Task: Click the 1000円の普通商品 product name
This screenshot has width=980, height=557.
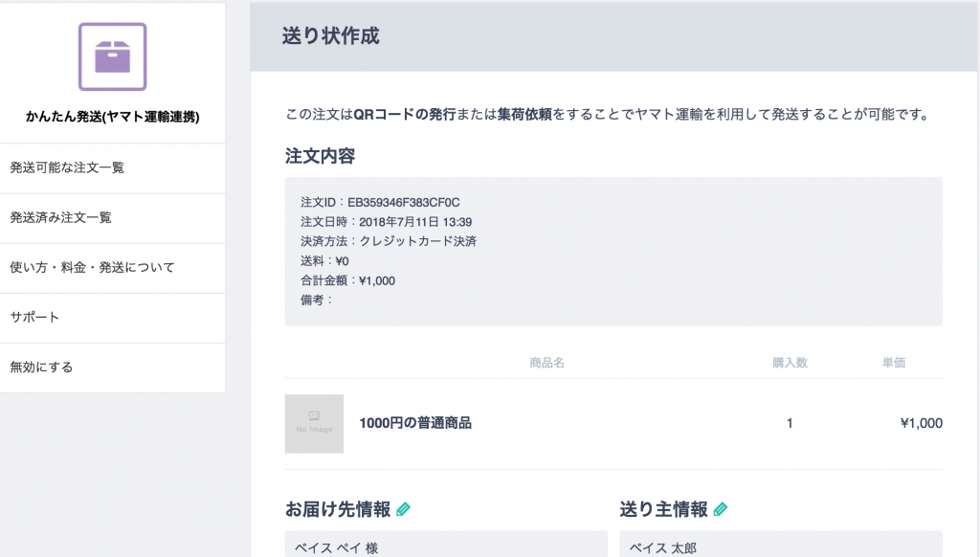Action: [415, 423]
